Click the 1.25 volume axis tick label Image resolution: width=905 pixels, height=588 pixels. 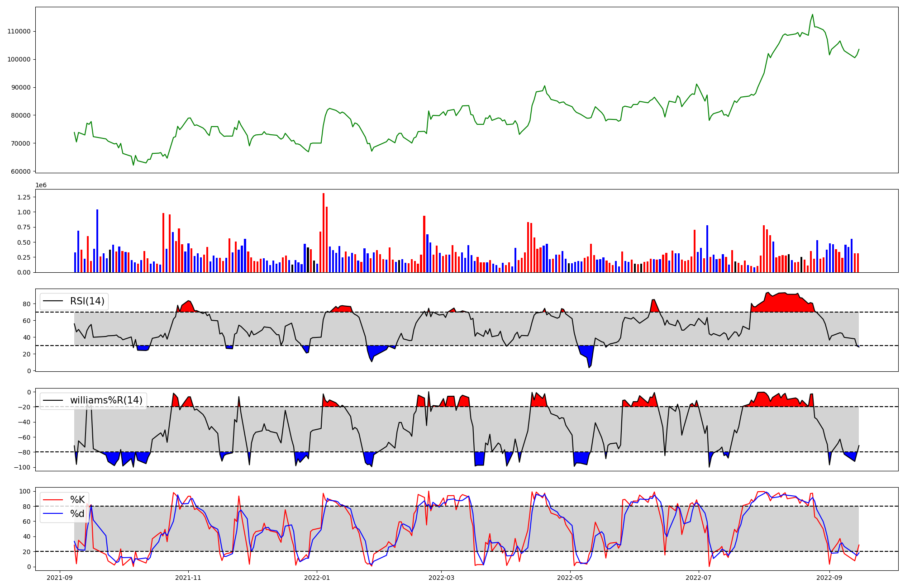[x=24, y=197]
